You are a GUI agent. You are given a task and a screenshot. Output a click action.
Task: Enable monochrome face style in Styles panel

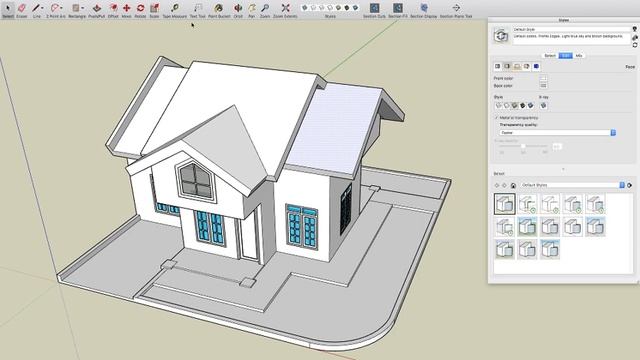531,105
